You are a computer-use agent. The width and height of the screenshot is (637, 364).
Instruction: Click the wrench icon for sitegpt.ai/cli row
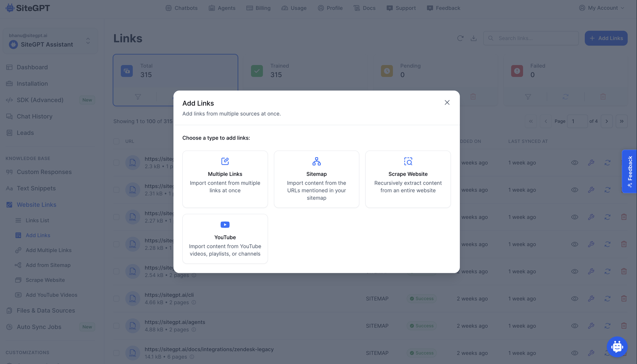point(591,298)
